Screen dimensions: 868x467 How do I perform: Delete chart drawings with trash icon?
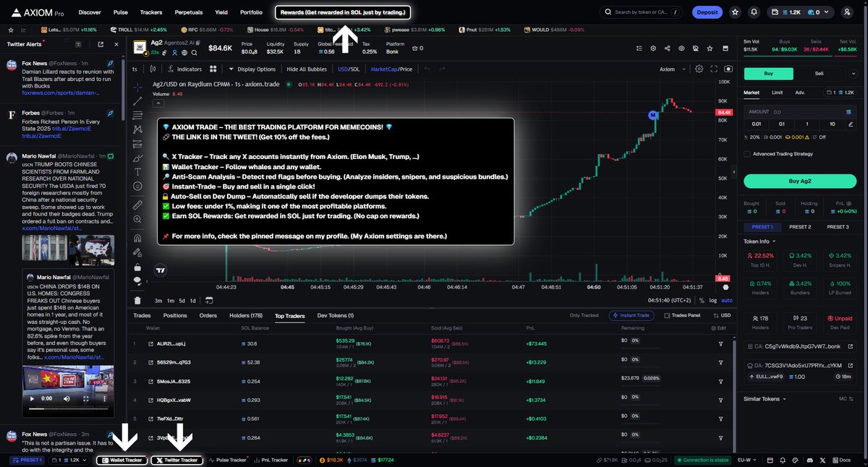click(x=137, y=300)
